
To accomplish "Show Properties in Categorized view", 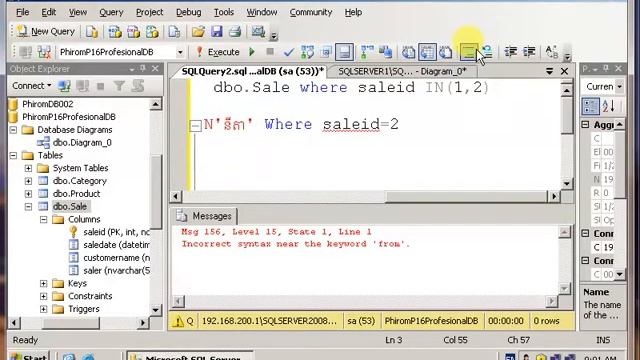I will click(590, 106).
